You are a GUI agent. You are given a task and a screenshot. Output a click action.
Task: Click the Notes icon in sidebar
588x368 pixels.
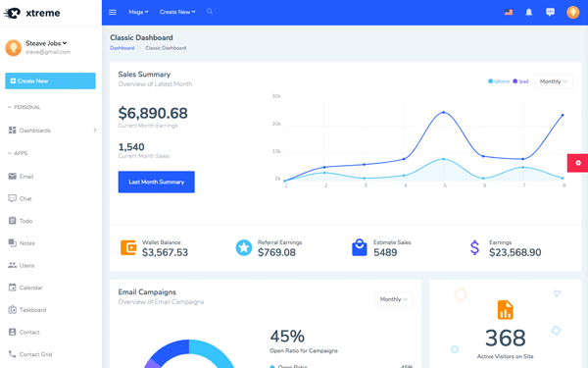pos(13,243)
